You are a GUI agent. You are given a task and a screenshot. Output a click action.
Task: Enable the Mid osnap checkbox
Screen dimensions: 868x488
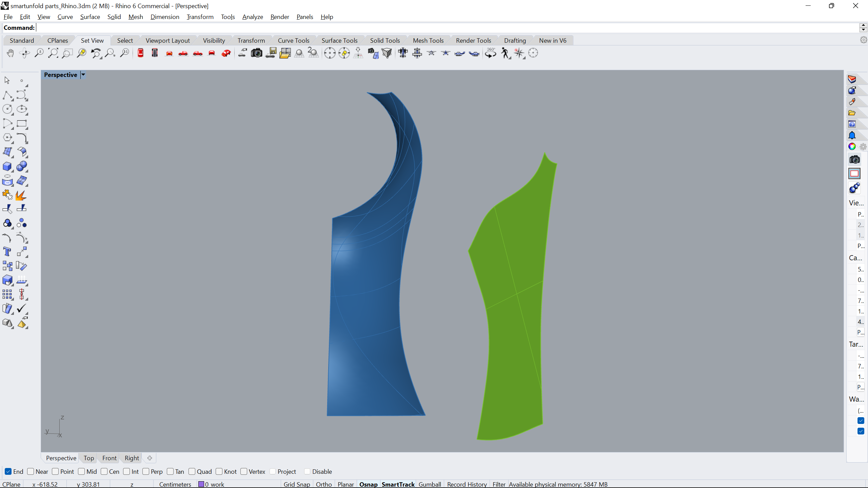coord(82,471)
